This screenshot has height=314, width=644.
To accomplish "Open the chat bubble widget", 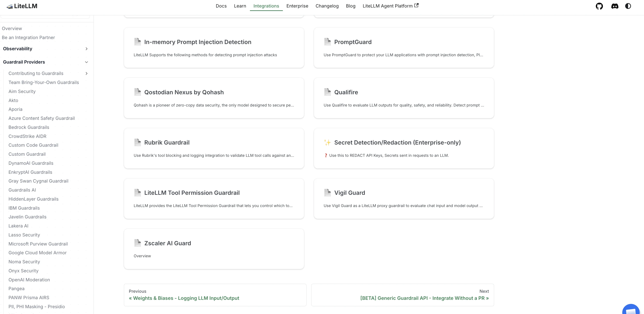I will point(631,309).
